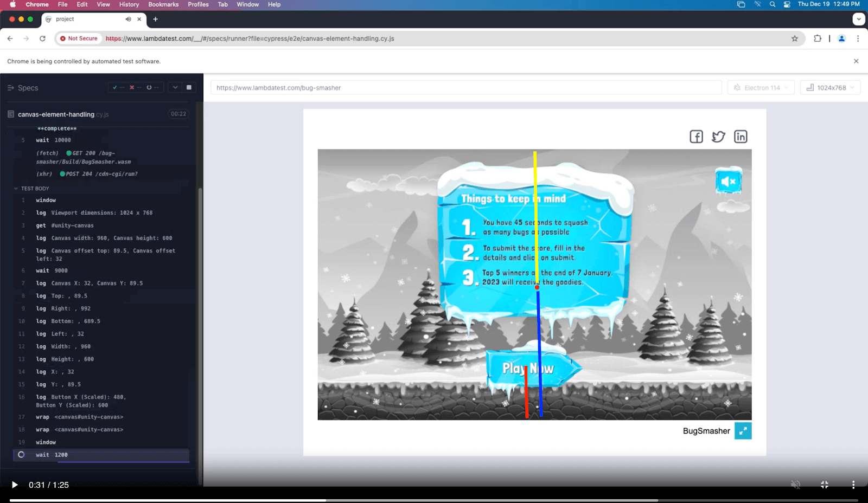Open the Tab menu
This screenshot has height=503, width=868.
222,4
